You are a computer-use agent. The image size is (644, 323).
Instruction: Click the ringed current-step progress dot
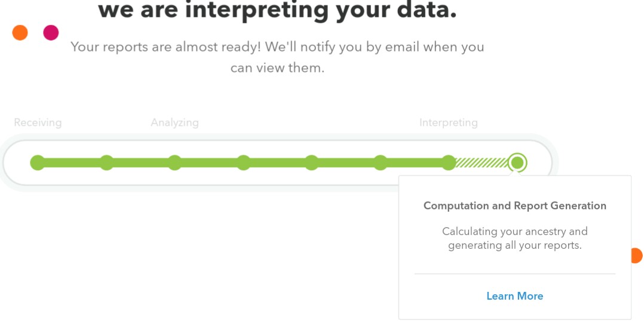517,162
